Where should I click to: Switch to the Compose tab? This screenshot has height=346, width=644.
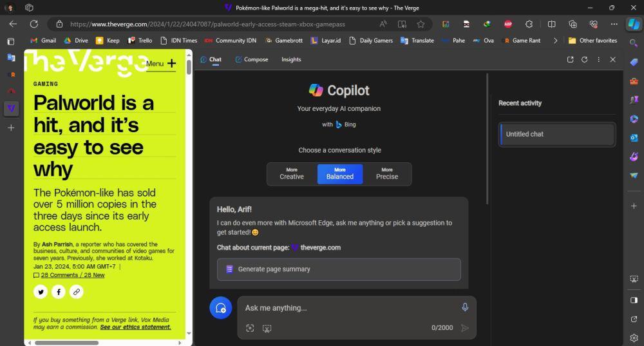(x=252, y=59)
